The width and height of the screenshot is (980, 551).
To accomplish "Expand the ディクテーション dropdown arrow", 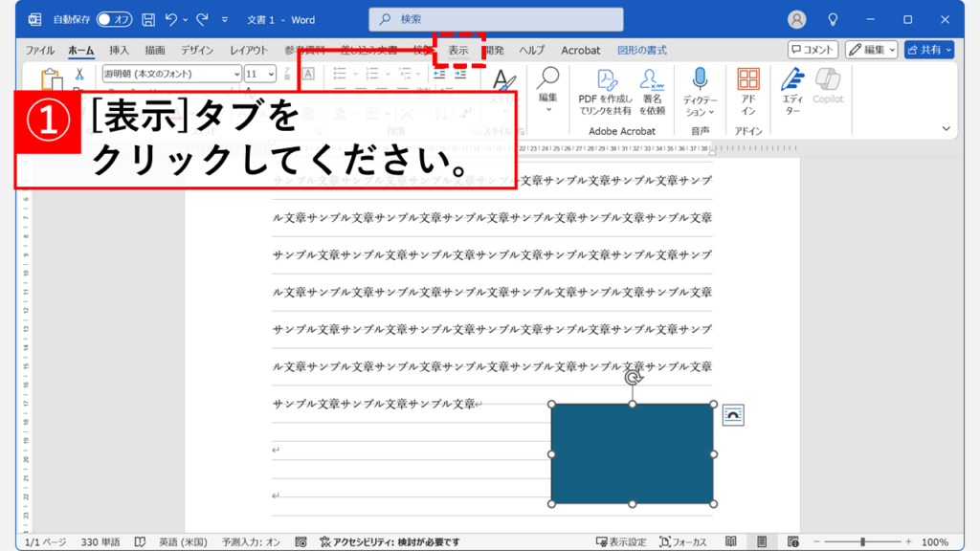I will (x=711, y=113).
